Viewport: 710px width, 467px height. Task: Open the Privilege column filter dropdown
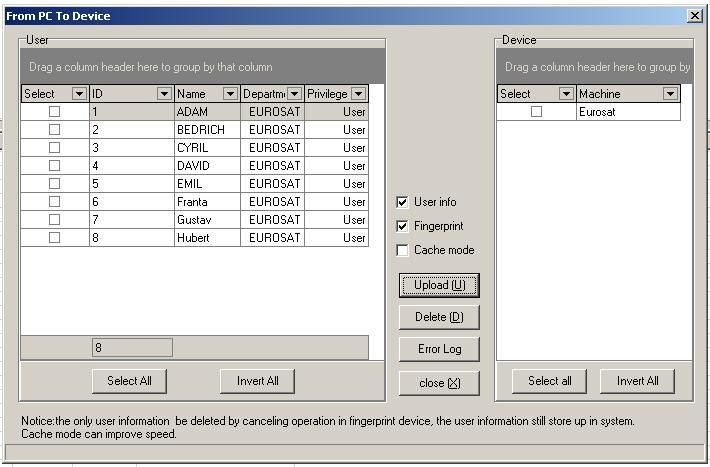coord(359,94)
